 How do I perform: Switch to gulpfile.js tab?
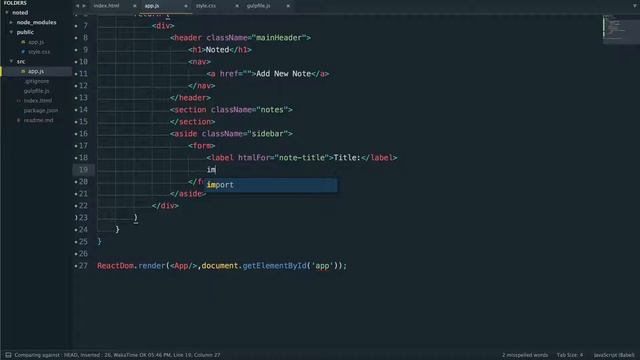click(x=259, y=6)
